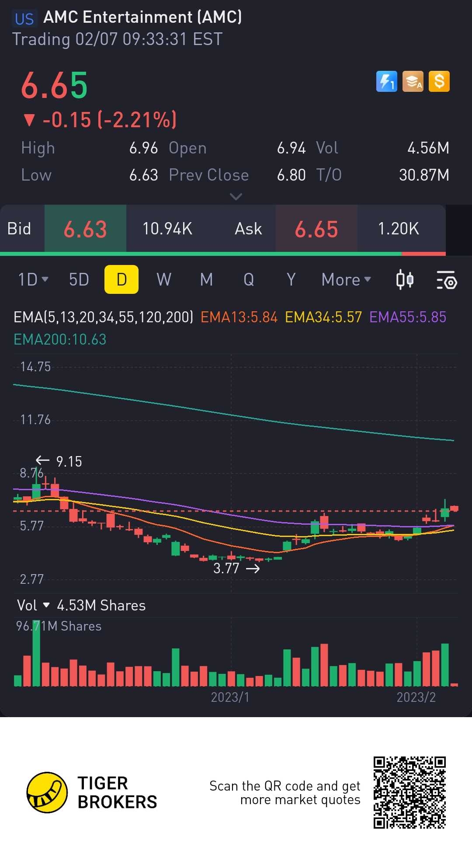Screen dimensions: 472x868
Task: Tap the High value 6.96
Action: (143, 148)
